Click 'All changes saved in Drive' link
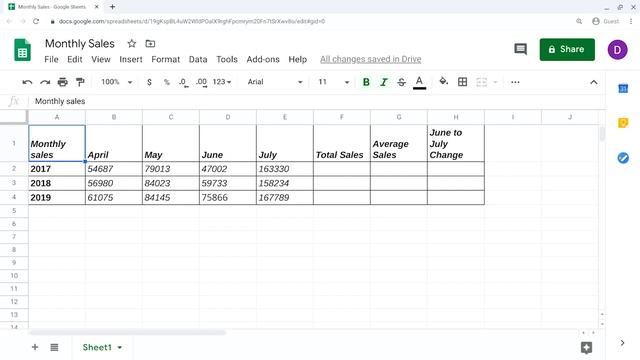 (x=371, y=60)
